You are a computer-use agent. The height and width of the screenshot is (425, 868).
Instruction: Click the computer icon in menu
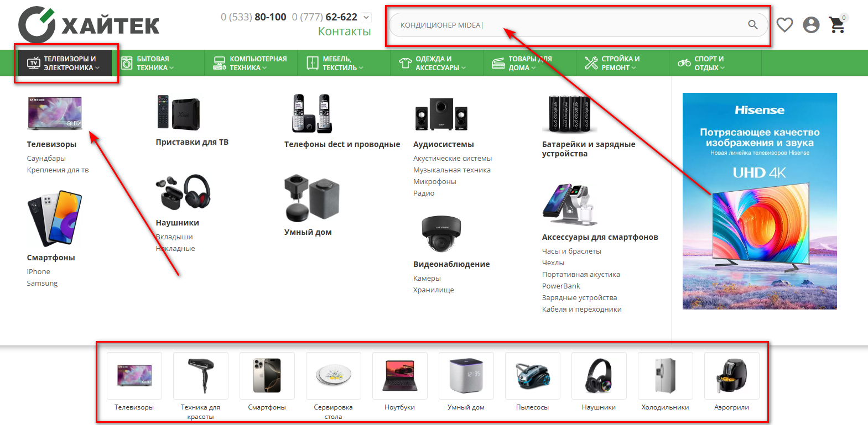pyautogui.click(x=220, y=63)
